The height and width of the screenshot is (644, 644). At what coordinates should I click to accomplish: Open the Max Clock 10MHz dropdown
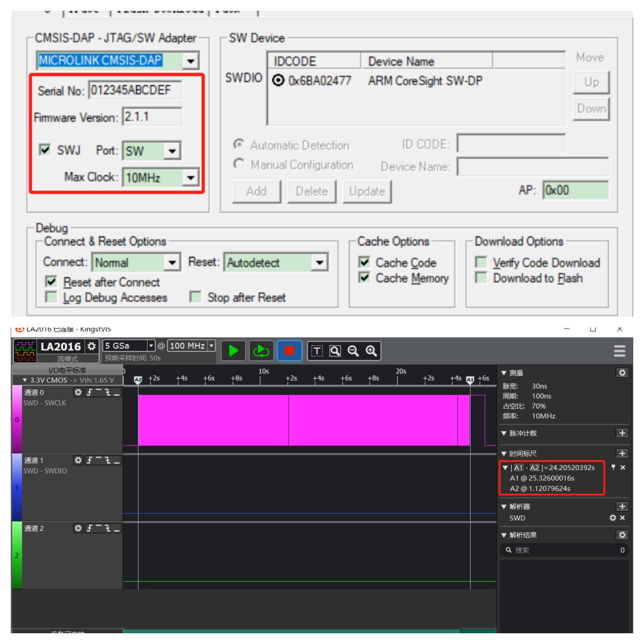(191, 177)
